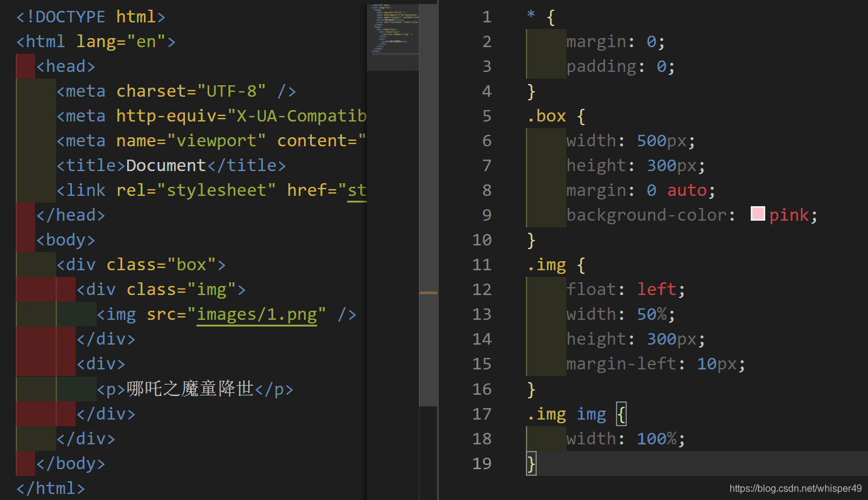This screenshot has width=868, height=500.
Task: Click the width: 50% declaration
Action: tap(621, 314)
